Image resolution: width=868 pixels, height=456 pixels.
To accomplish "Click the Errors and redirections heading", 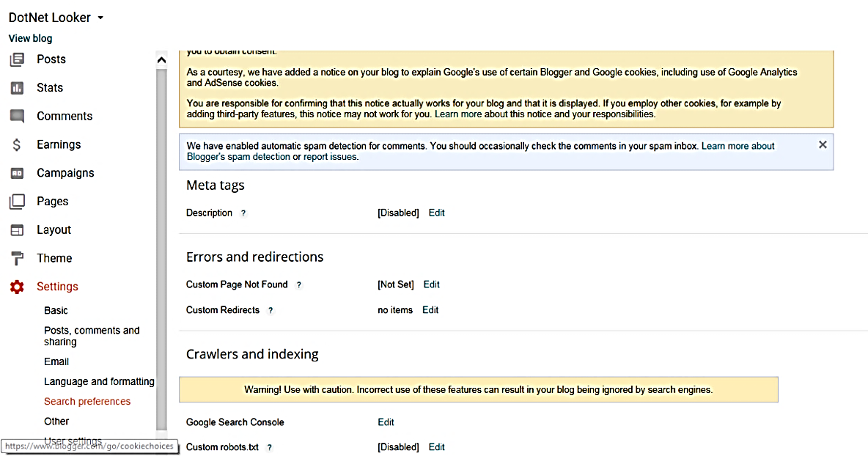I will coord(254,257).
